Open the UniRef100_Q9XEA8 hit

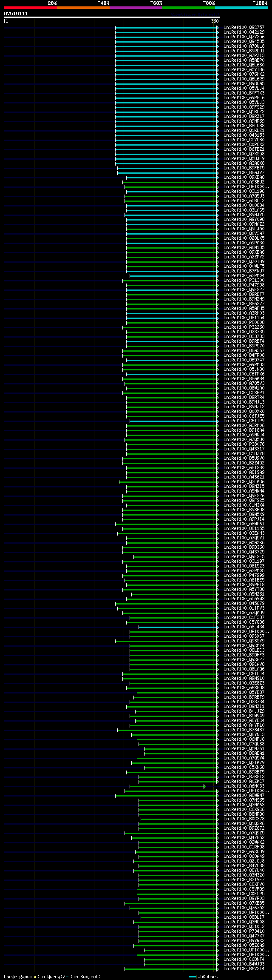tap(244, 177)
